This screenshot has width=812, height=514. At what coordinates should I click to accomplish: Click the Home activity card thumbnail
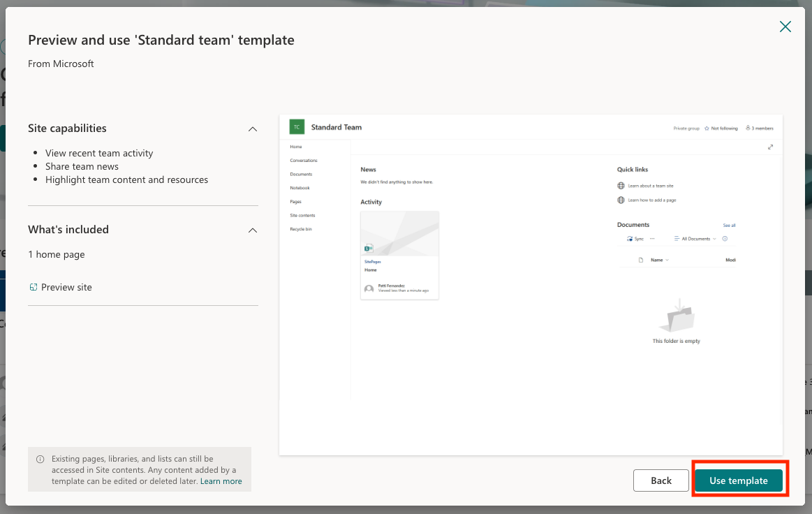click(x=399, y=234)
